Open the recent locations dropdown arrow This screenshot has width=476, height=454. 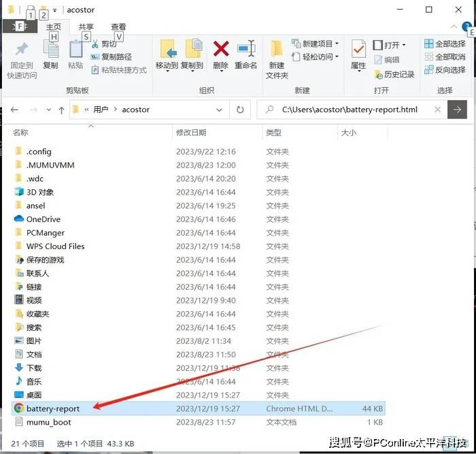49,110
